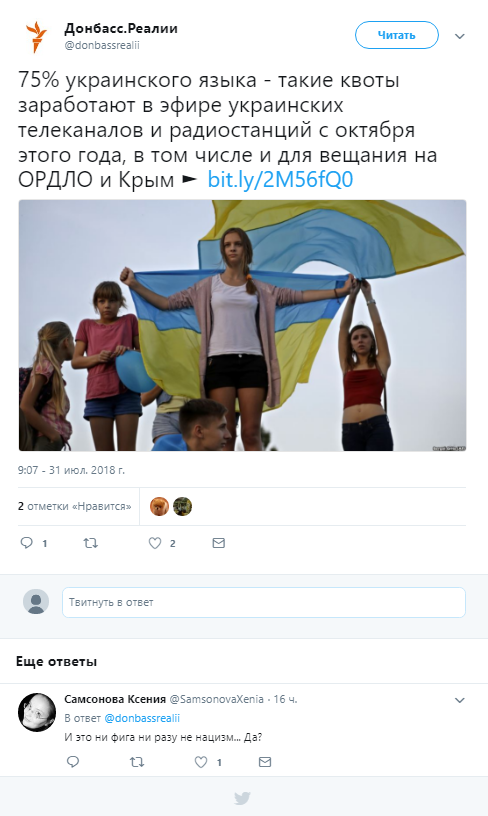Open the bit.ly/2M56fQ0 link
This screenshot has width=488, height=816.
pos(280,180)
